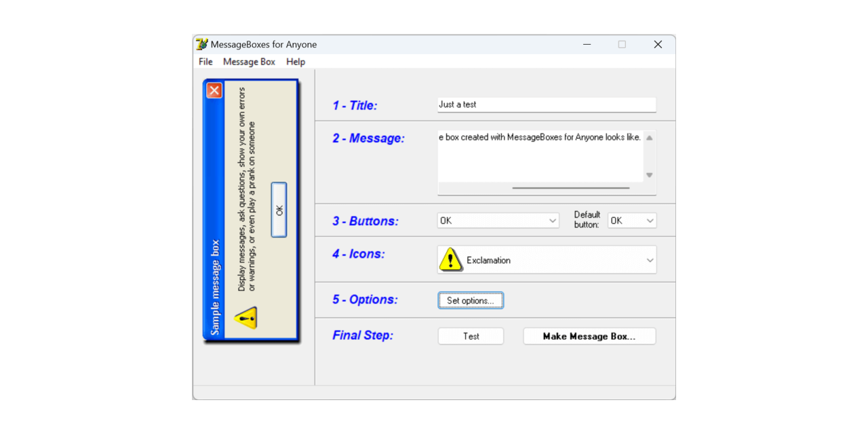Click Make Message Box

click(589, 336)
